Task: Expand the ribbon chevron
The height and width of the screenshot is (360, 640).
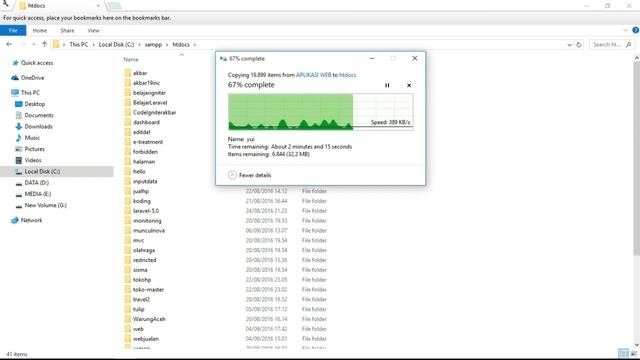Action: tap(625, 30)
